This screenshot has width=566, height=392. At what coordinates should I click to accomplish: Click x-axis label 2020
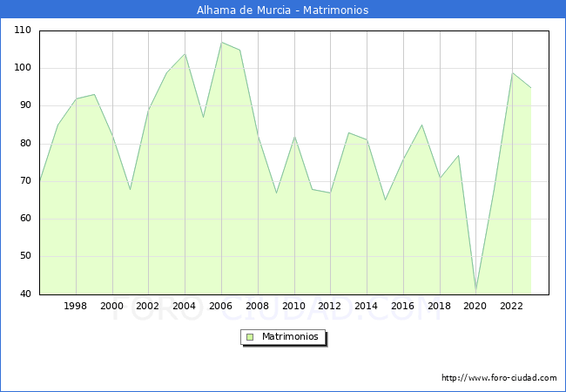pyautogui.click(x=475, y=306)
